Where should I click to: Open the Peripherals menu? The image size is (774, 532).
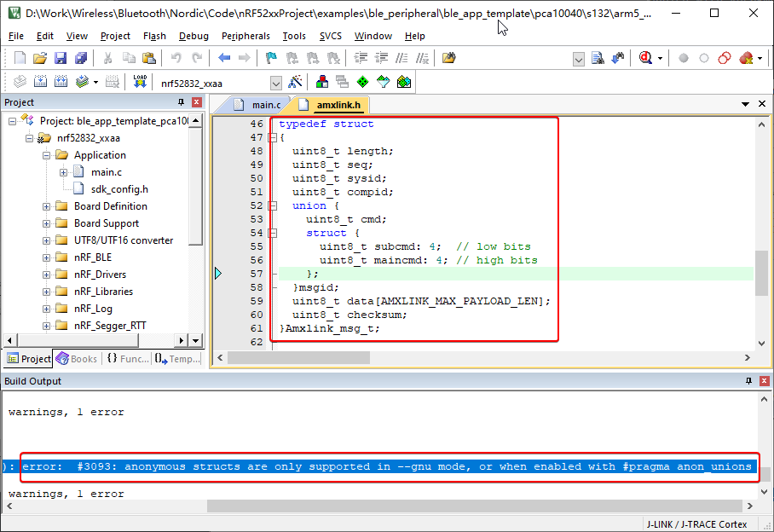[245, 36]
